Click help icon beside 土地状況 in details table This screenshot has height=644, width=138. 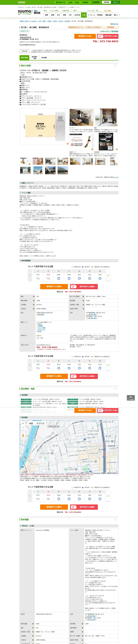coord(34,309)
